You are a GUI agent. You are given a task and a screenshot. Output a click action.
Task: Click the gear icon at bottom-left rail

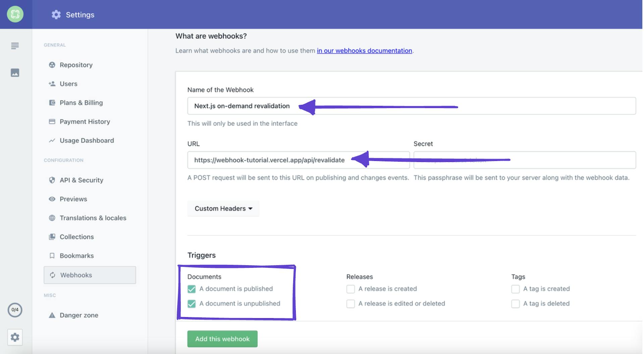[x=15, y=337]
